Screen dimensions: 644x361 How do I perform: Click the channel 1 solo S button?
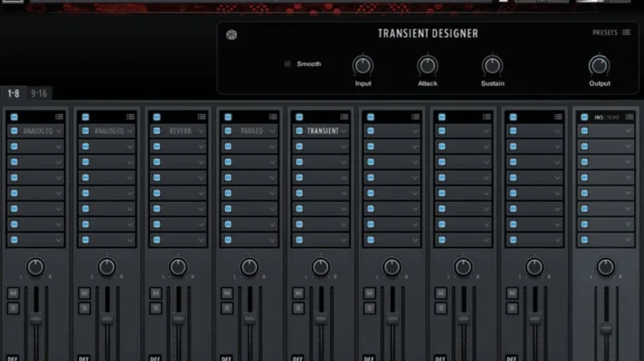(13, 308)
